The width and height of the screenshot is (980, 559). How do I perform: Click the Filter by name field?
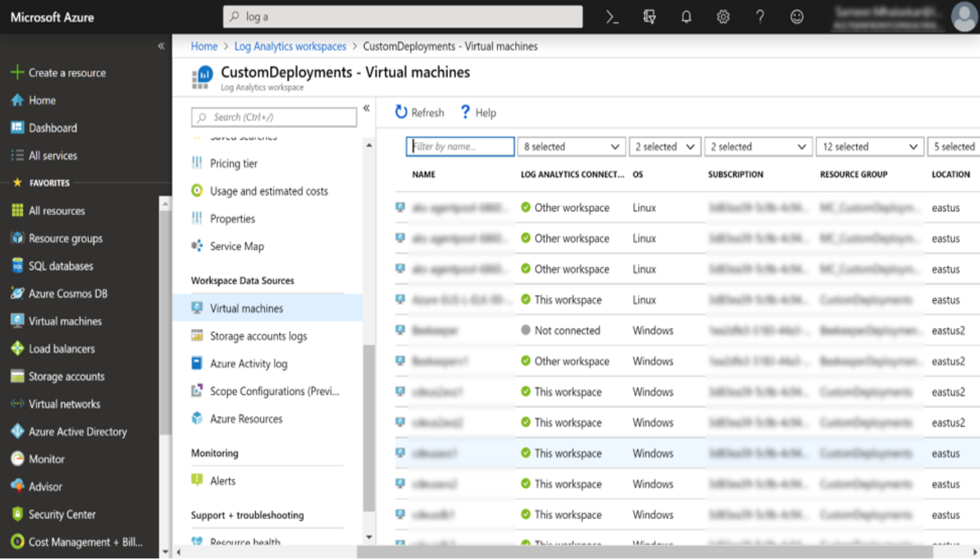coord(460,147)
